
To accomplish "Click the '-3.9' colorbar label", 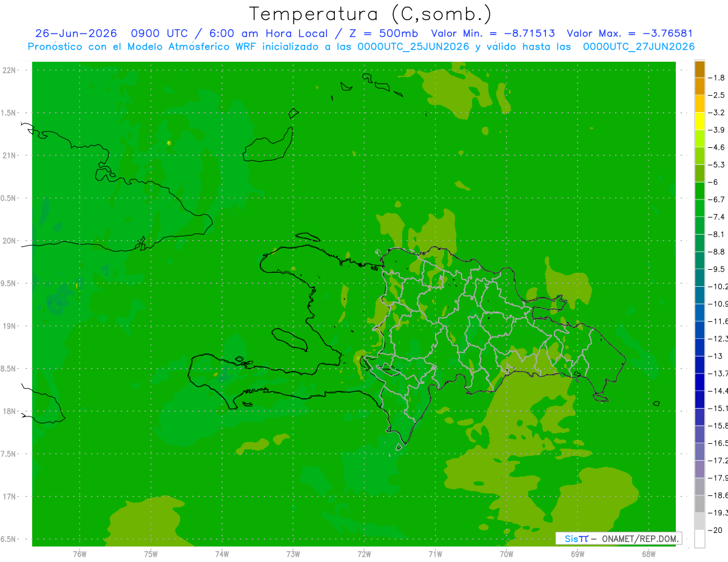I will 717,130.
